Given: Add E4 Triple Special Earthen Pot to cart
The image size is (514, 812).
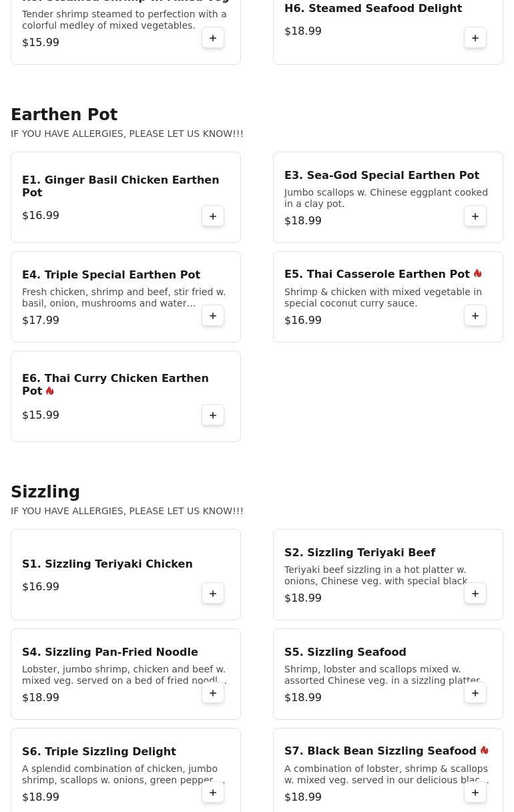Looking at the screenshot, I should pyautogui.click(x=213, y=316).
